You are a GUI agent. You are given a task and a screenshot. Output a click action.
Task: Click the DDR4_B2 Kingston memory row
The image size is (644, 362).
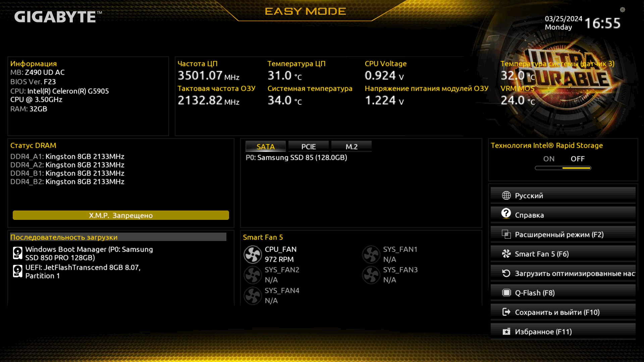pos(67,182)
